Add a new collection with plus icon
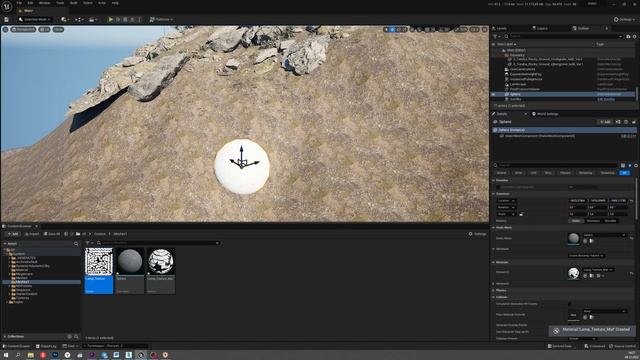Screen dimensions: 640x360 click(x=69, y=336)
